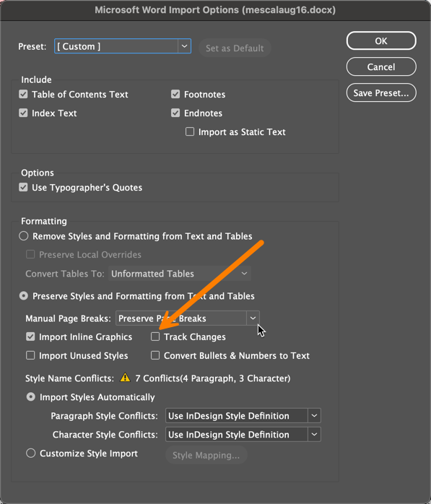This screenshot has height=504, width=431.
Task: Open Character Style Conflicts dropdown
Action: pos(243,435)
